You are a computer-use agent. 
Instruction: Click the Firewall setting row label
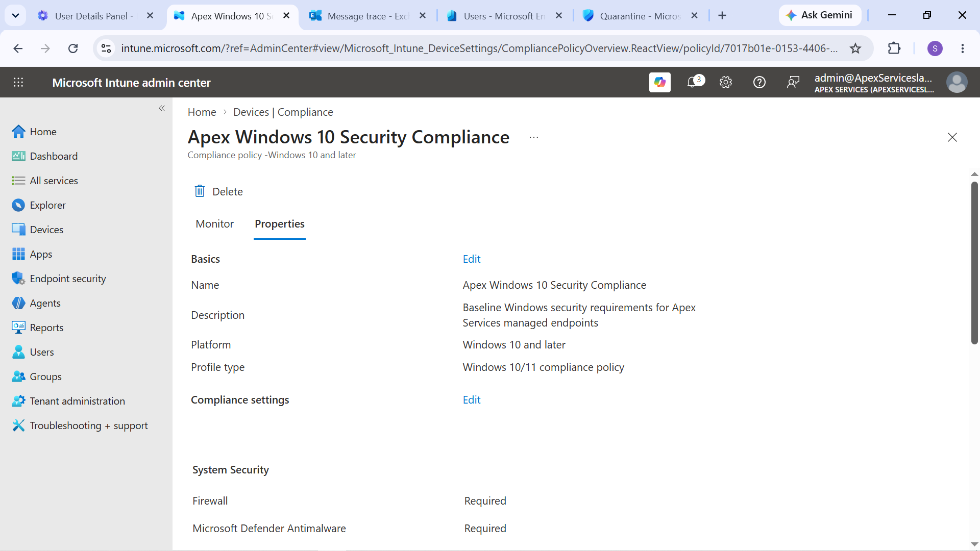(x=210, y=501)
